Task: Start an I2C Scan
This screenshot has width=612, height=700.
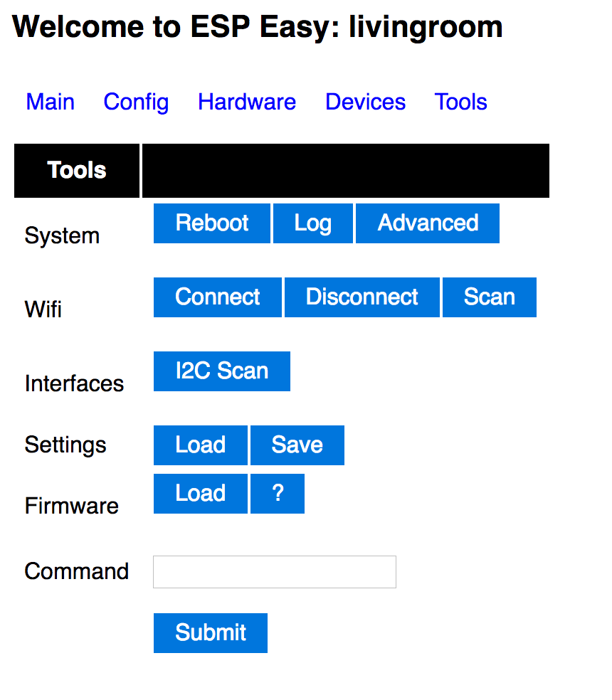Action: pos(221,371)
